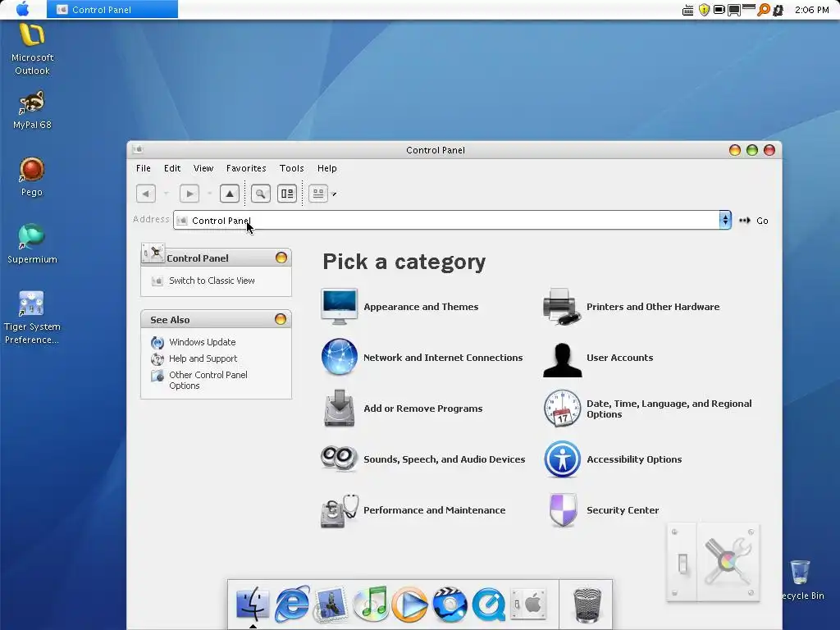The height and width of the screenshot is (630, 840).
Task: Click the yellow shield tray icon
Action: click(x=704, y=10)
